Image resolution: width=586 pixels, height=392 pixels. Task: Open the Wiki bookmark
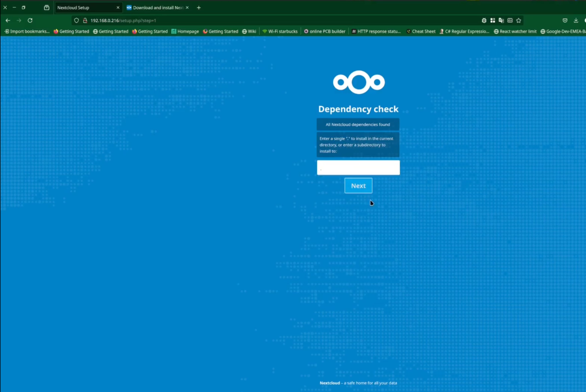(x=249, y=31)
